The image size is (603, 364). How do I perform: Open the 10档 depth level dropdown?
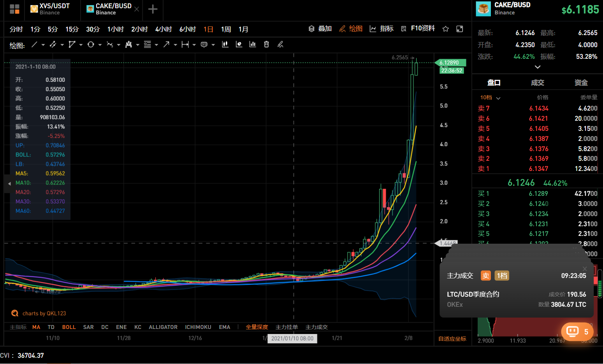pos(490,98)
